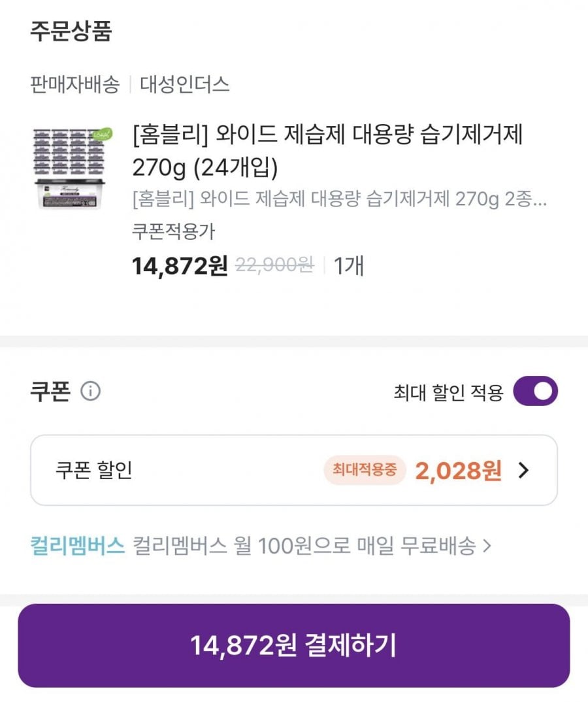The height and width of the screenshot is (702, 588).
Task: Click the 쿠폰 section heading
Action: (x=50, y=391)
